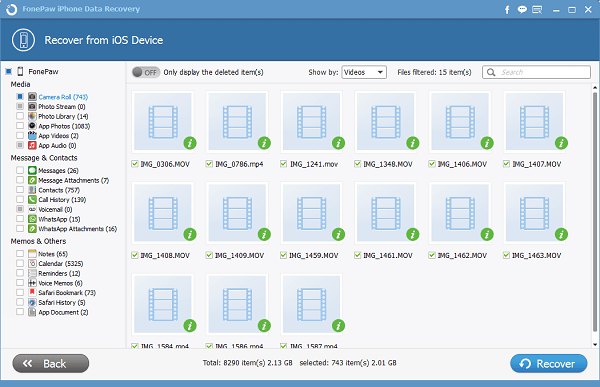The width and height of the screenshot is (600, 387).
Task: Select App Videos (2) category
Action: 58,136
